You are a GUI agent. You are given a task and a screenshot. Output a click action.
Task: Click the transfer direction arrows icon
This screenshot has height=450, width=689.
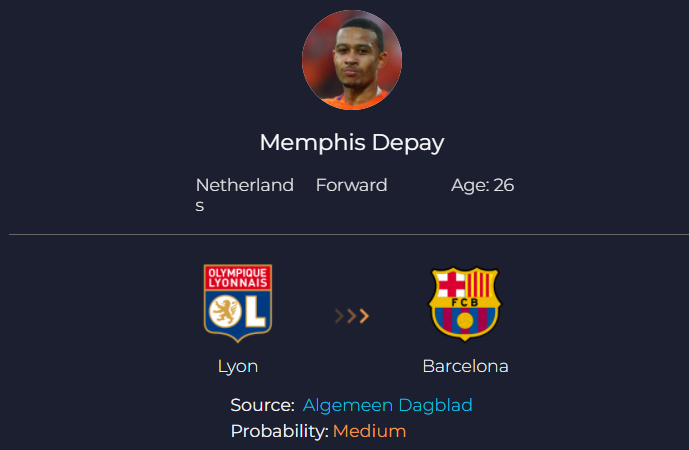pyautogui.click(x=352, y=316)
